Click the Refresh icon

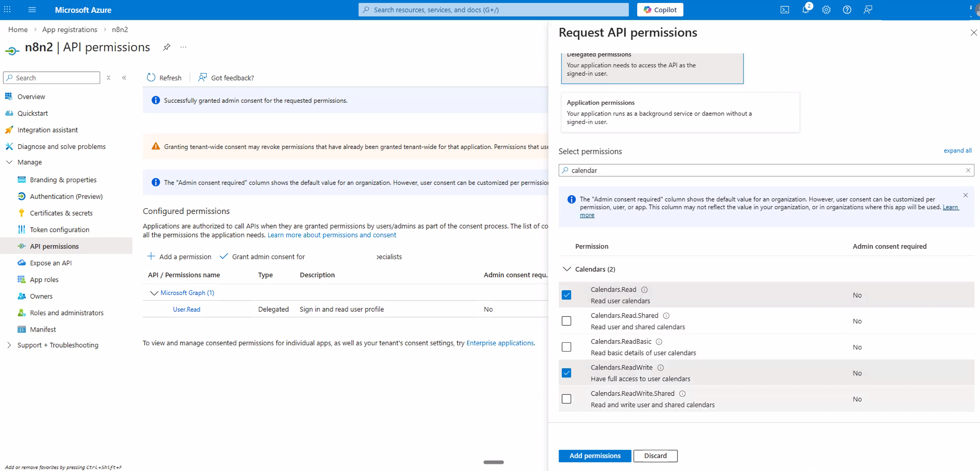tap(151, 77)
